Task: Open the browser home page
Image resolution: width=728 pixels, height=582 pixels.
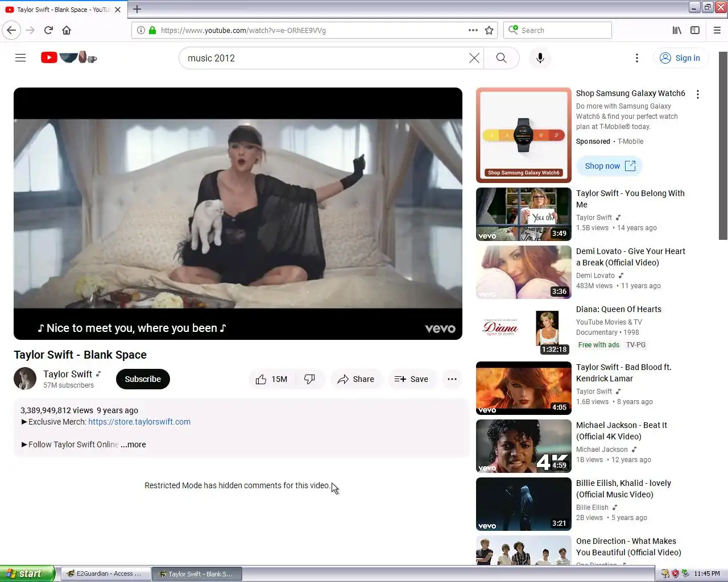Action: 67,30
